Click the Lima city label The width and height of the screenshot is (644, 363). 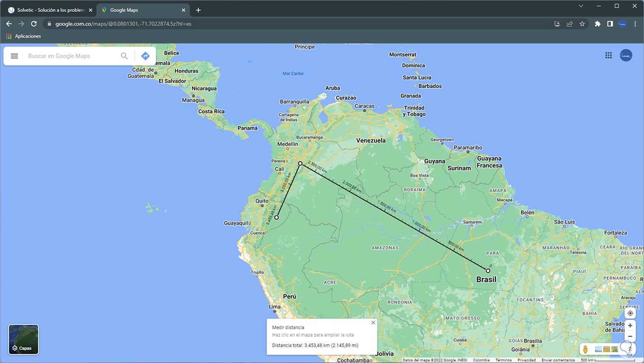[274, 307]
